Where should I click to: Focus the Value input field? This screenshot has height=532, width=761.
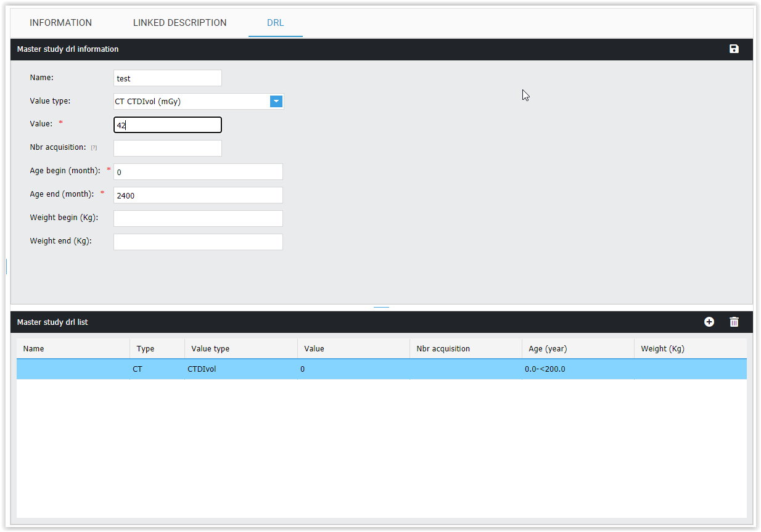tap(167, 125)
